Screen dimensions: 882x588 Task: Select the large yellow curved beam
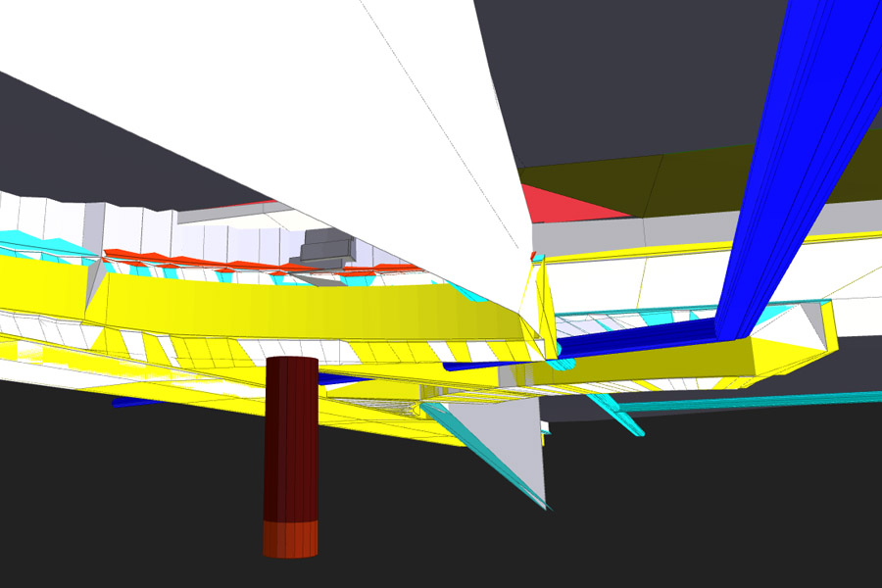294,309
